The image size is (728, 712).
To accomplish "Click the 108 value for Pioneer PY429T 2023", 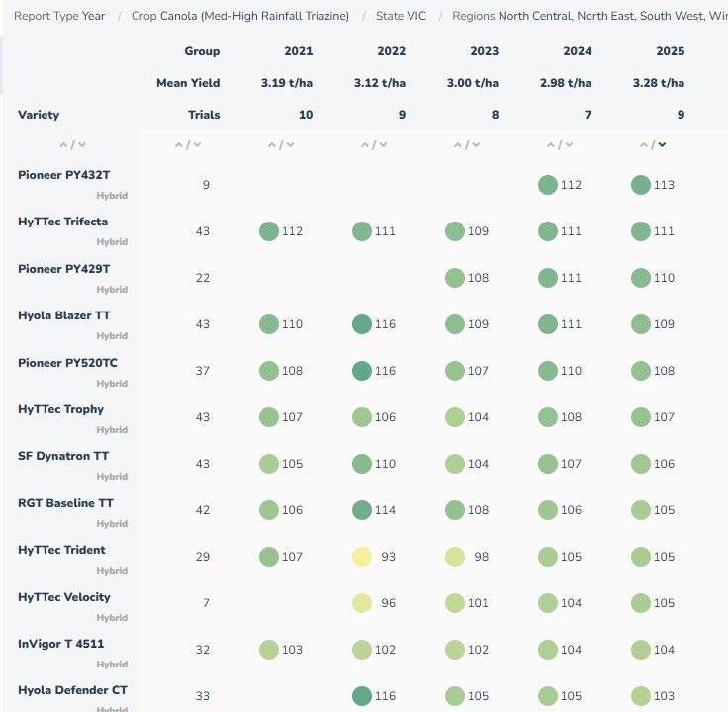I will tap(478, 278).
